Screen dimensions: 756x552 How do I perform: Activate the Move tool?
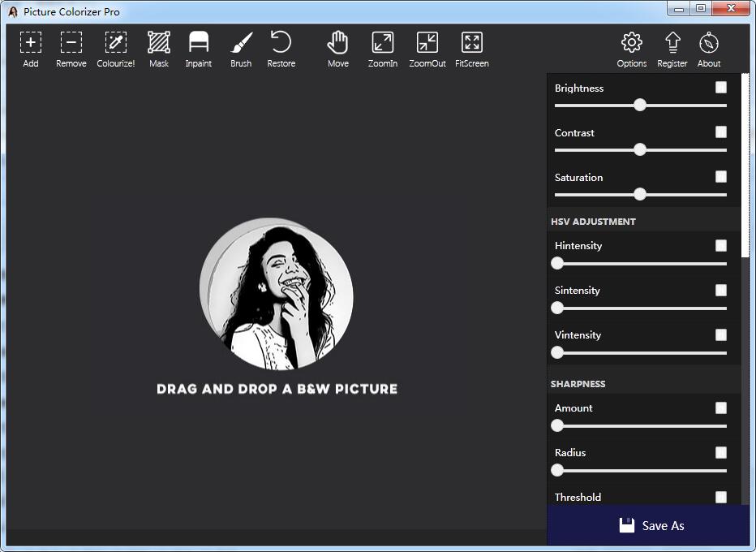[x=337, y=47]
